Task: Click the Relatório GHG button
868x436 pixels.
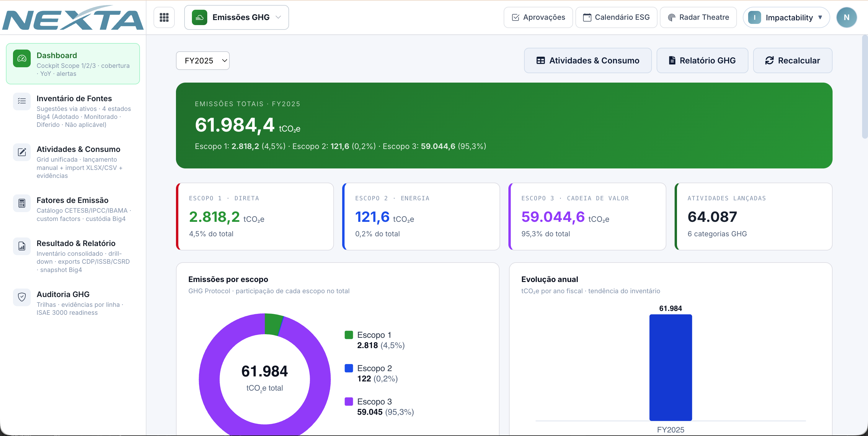Action: coord(702,60)
